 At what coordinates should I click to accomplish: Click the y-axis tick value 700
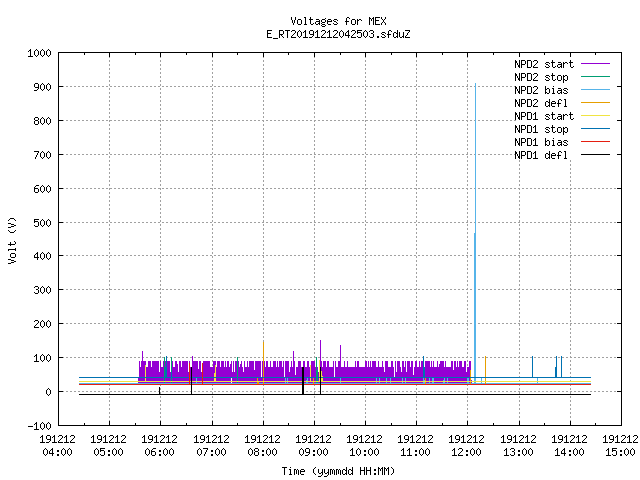coord(42,155)
